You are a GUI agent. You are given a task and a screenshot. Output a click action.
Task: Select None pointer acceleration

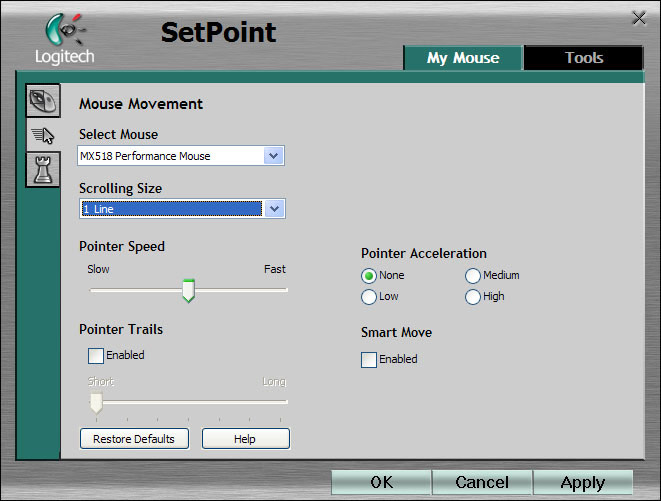tap(369, 276)
